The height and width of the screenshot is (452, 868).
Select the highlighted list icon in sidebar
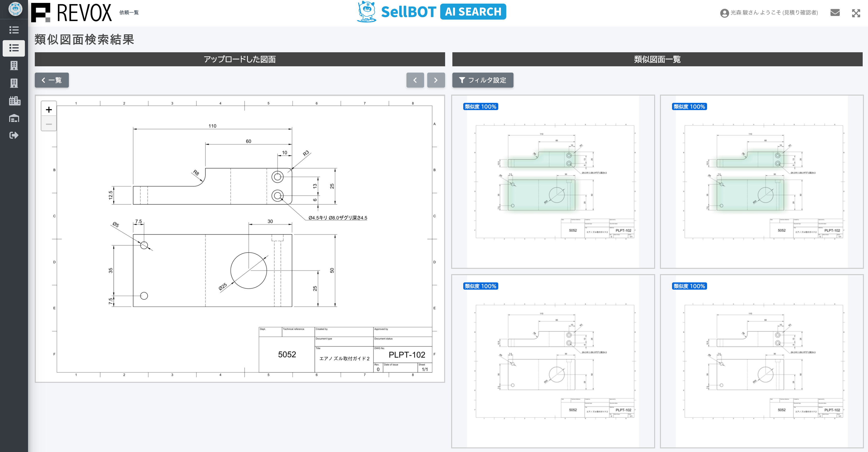[x=14, y=48]
